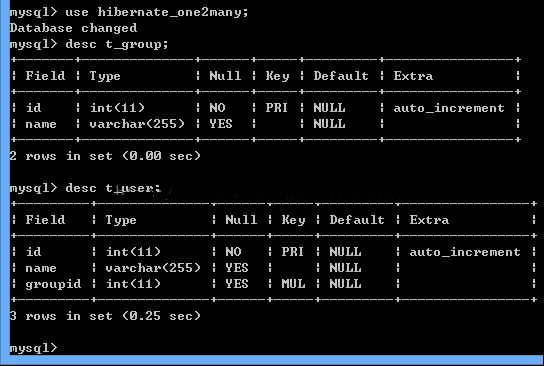Click 'NULL' default of t_user id row
Screen dimensions: 544x366
(x=345, y=252)
